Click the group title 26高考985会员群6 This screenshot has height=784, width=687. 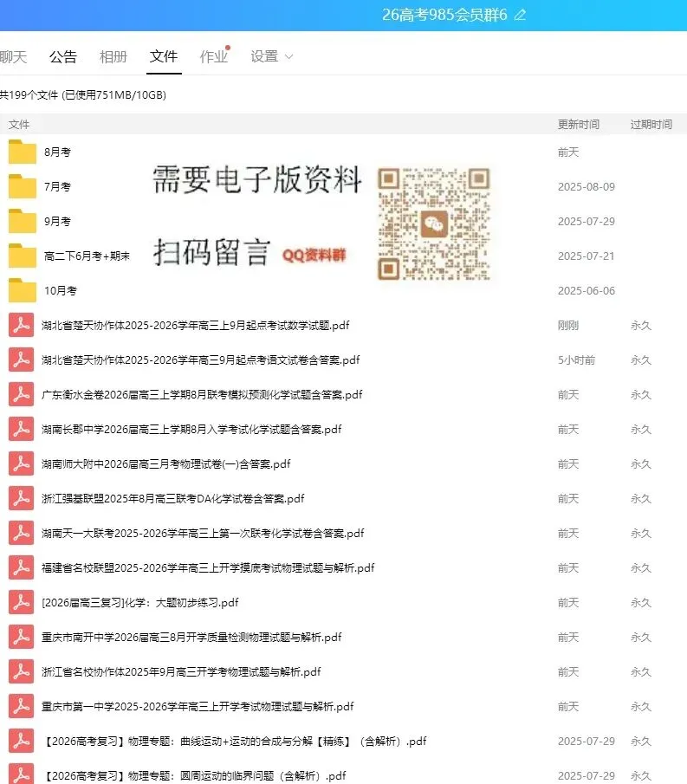tap(444, 15)
